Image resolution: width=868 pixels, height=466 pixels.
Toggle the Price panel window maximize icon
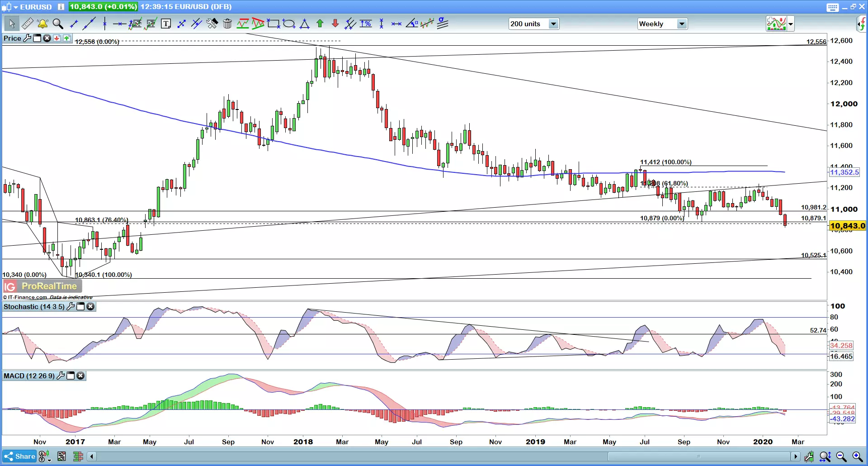(x=37, y=38)
